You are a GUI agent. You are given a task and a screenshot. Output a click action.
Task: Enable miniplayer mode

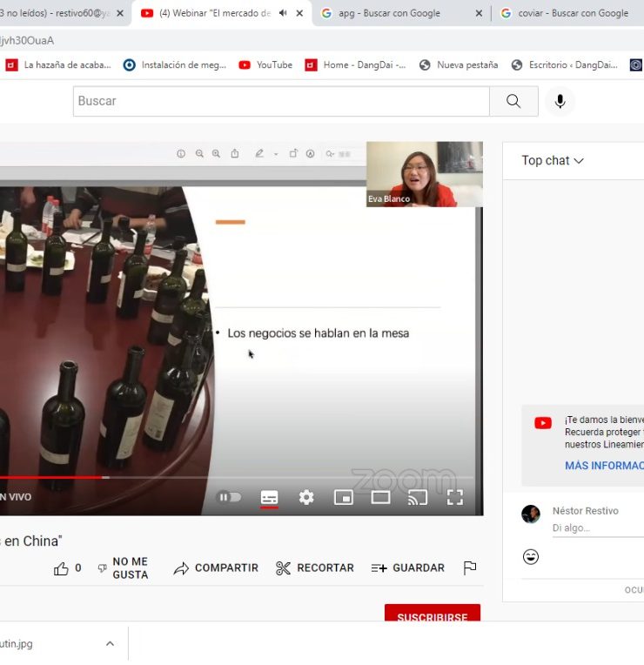[344, 497]
